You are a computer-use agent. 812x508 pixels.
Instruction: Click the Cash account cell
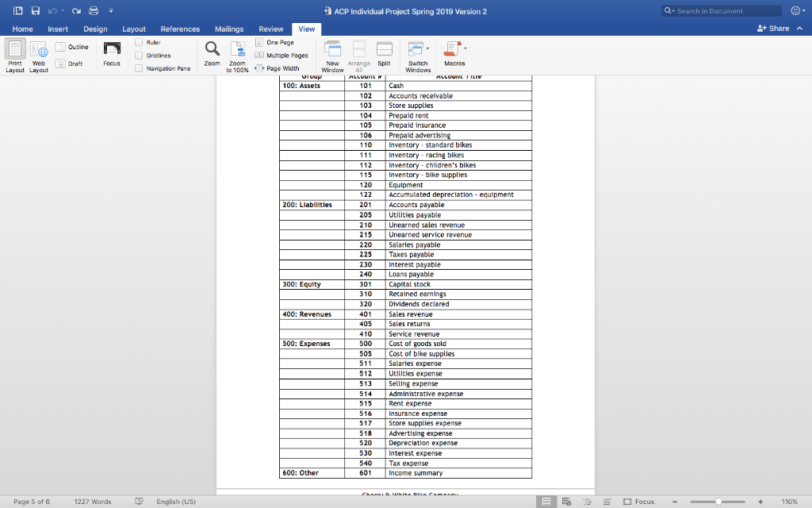(458, 86)
